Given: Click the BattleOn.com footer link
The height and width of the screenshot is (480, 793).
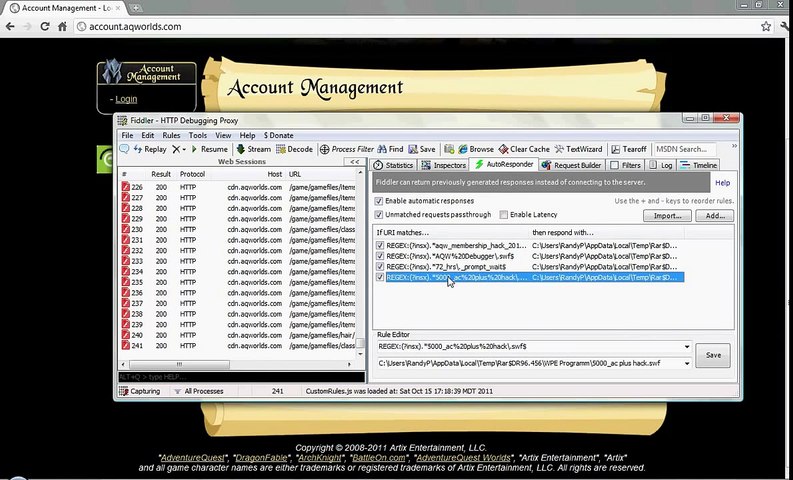Looking at the screenshot, I should [379, 458].
